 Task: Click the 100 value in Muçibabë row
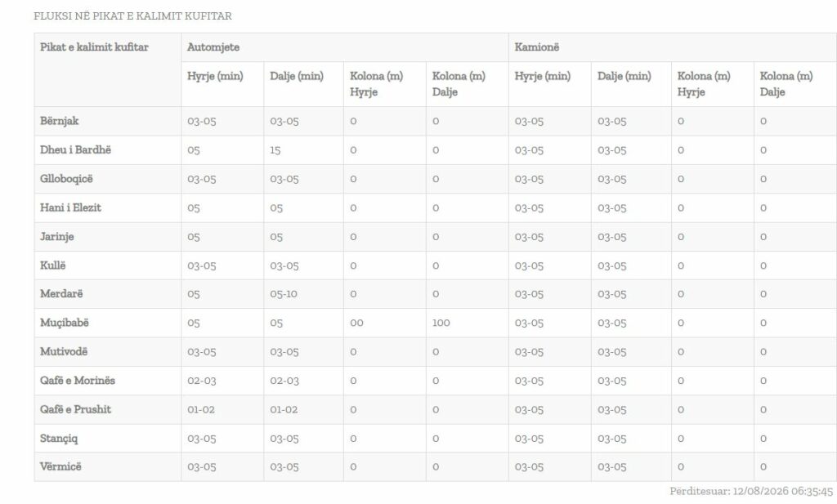click(x=441, y=323)
